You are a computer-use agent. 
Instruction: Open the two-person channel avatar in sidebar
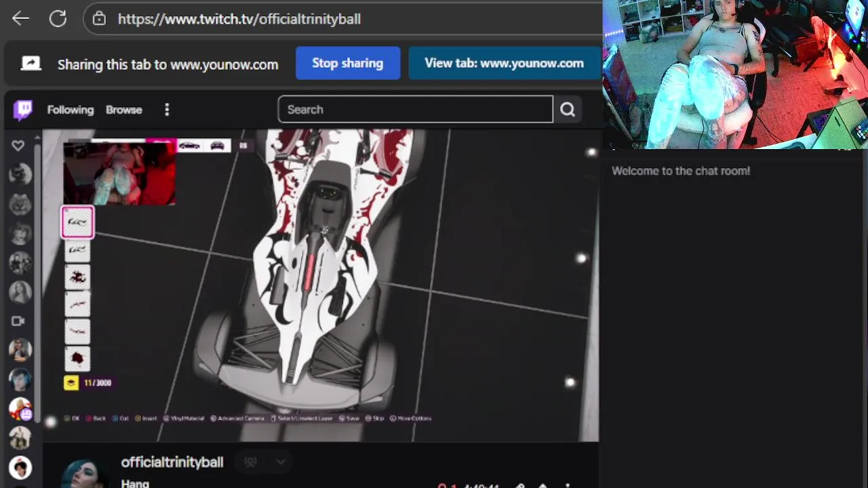pos(20,262)
